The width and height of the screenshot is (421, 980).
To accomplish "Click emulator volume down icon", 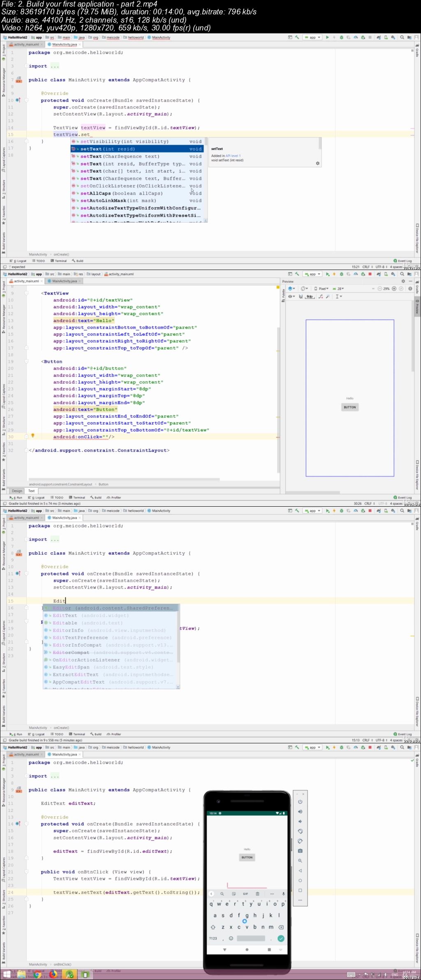I will coord(300,821).
